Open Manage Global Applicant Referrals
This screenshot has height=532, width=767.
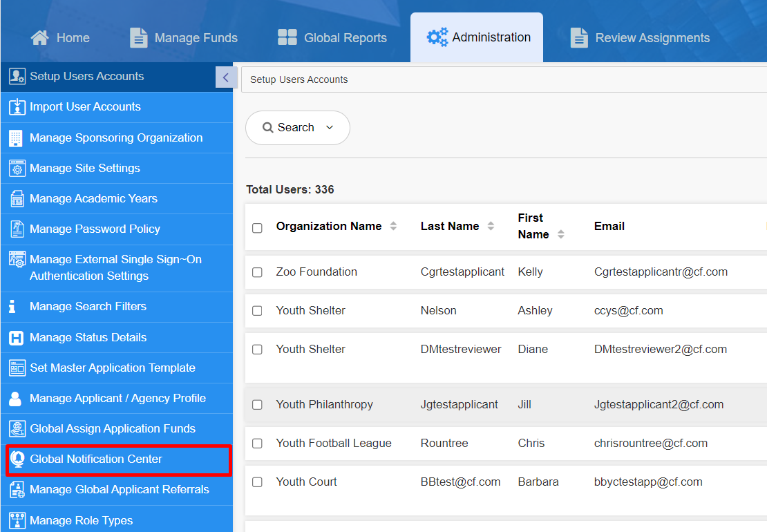(119, 490)
